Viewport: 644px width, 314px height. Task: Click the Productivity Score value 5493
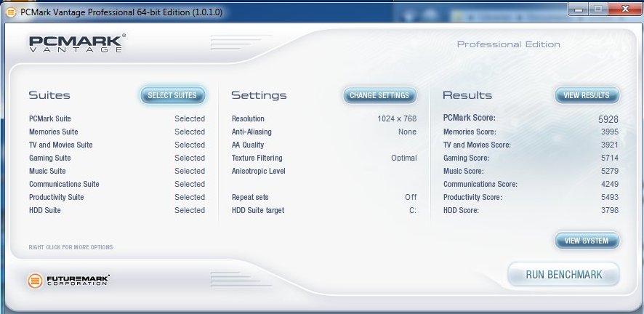pyautogui.click(x=610, y=198)
